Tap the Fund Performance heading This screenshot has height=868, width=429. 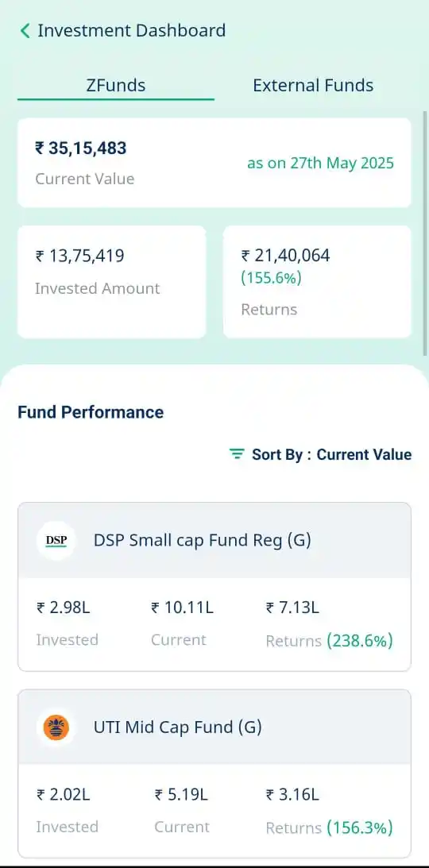point(91,412)
